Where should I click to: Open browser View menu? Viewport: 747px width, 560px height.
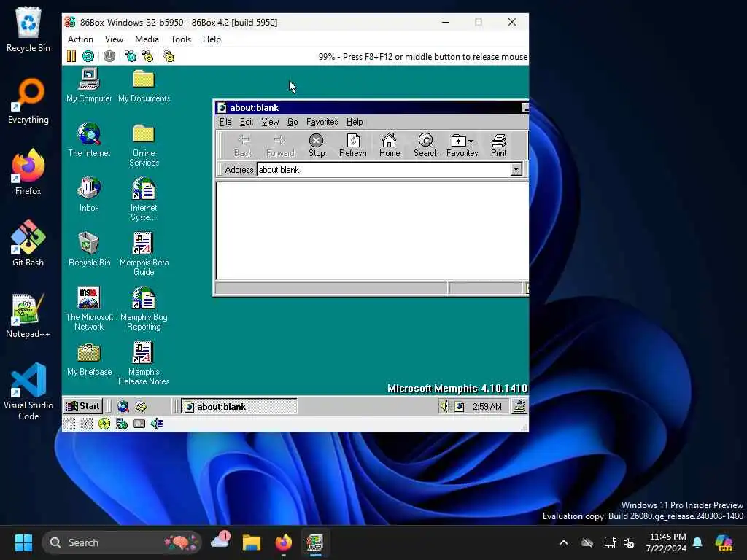click(270, 122)
